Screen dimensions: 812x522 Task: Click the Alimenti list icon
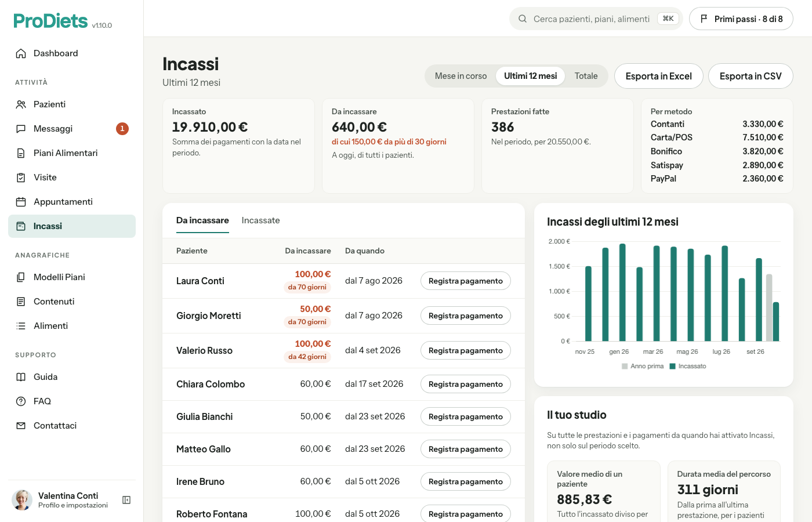[x=21, y=326]
